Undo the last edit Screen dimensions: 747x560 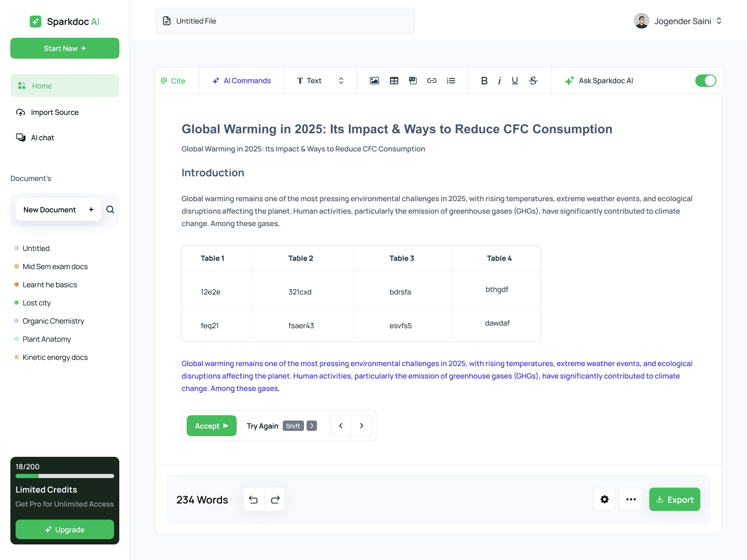pyautogui.click(x=253, y=500)
